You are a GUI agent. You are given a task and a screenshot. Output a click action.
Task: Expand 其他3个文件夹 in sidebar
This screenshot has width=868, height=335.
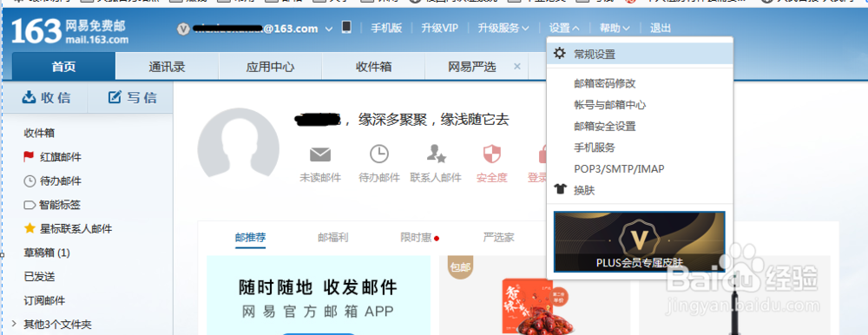[15, 324]
